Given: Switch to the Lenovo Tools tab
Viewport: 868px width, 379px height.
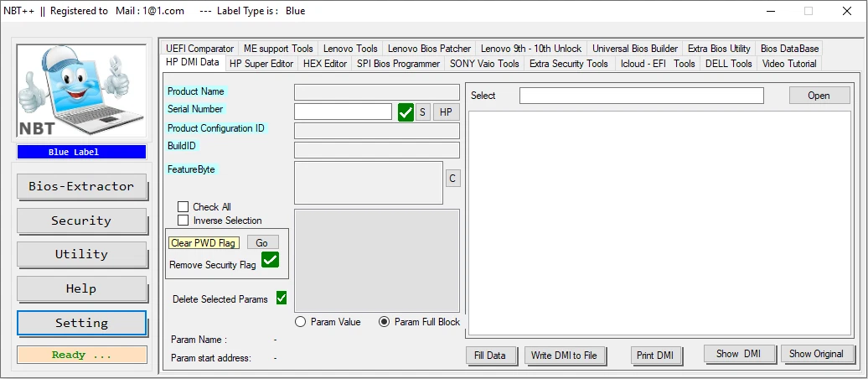Looking at the screenshot, I should pos(350,48).
